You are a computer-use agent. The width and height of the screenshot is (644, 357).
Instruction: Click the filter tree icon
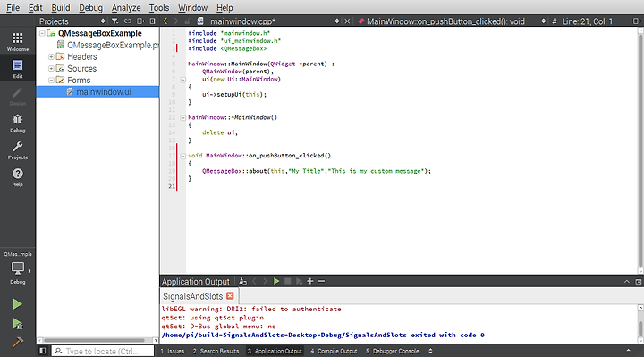pos(115,21)
